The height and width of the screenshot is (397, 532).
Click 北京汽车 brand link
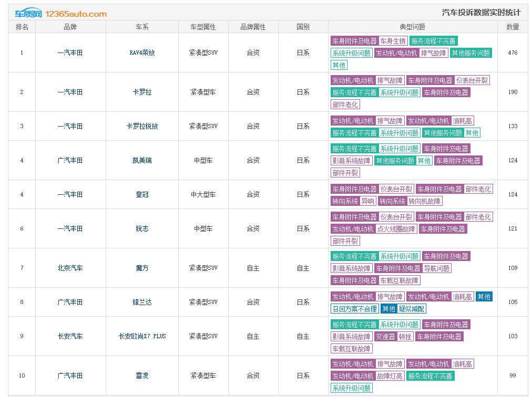click(x=70, y=268)
